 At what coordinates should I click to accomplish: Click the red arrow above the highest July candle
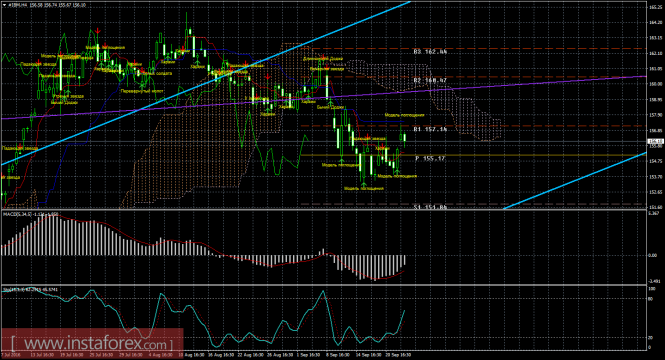tap(98, 31)
